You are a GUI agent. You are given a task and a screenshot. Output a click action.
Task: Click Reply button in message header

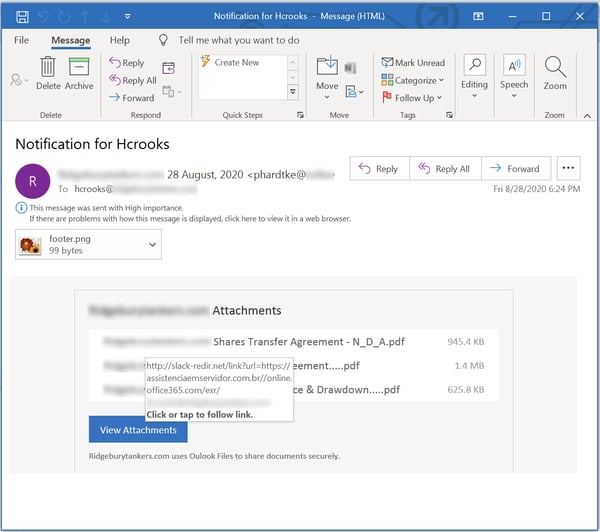tap(377, 169)
